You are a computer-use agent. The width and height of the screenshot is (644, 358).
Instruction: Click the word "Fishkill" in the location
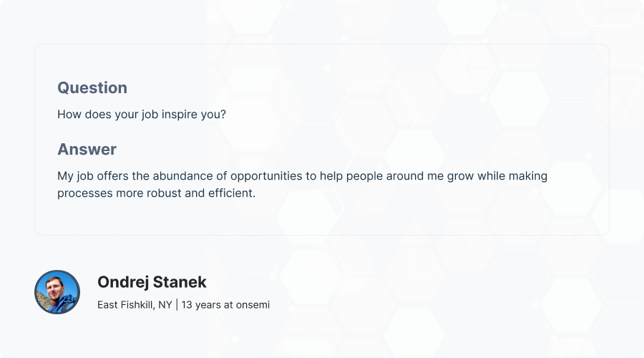coord(138,305)
